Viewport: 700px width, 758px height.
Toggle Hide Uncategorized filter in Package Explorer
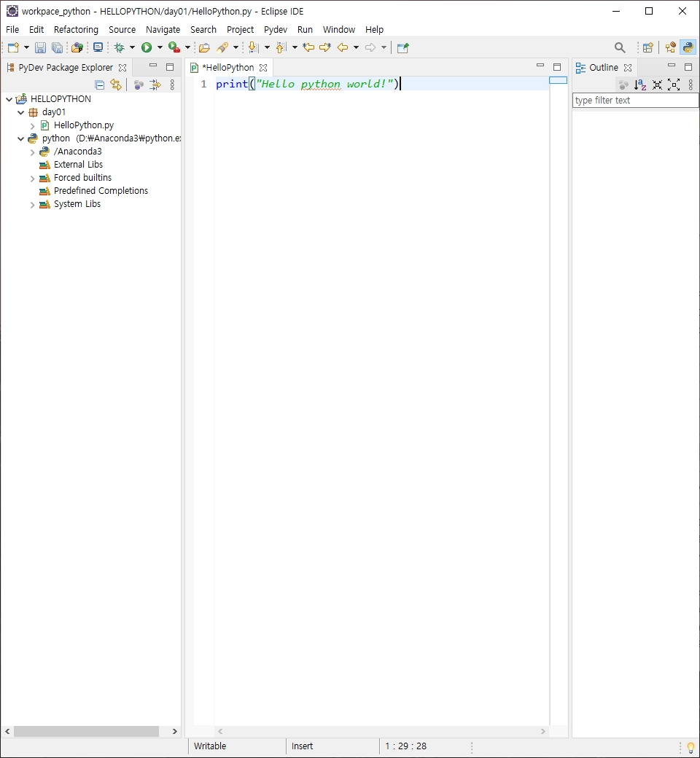155,85
